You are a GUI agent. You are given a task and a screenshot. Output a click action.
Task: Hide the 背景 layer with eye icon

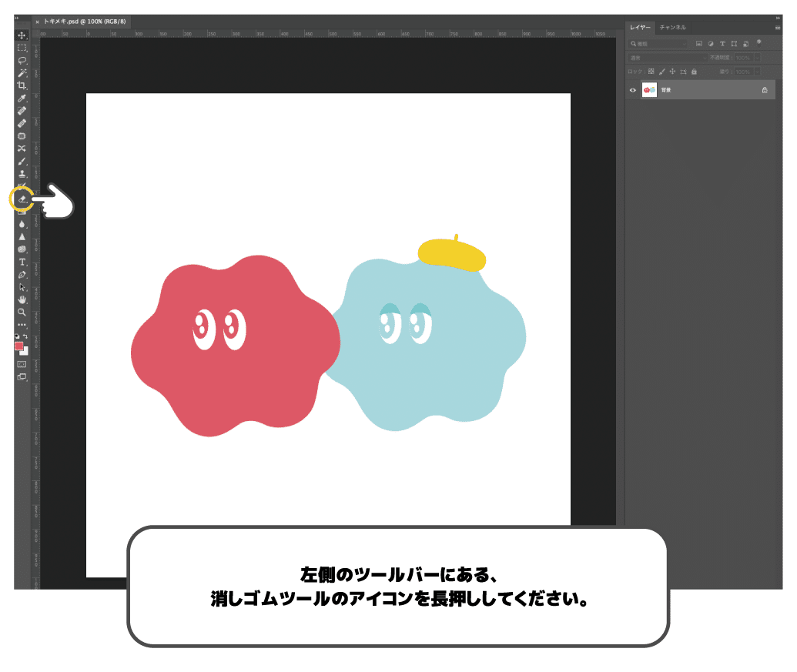click(633, 90)
